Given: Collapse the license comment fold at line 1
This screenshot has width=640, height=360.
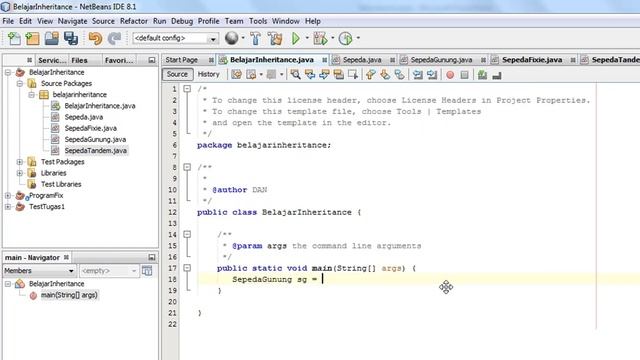Looking at the screenshot, I should point(187,89).
